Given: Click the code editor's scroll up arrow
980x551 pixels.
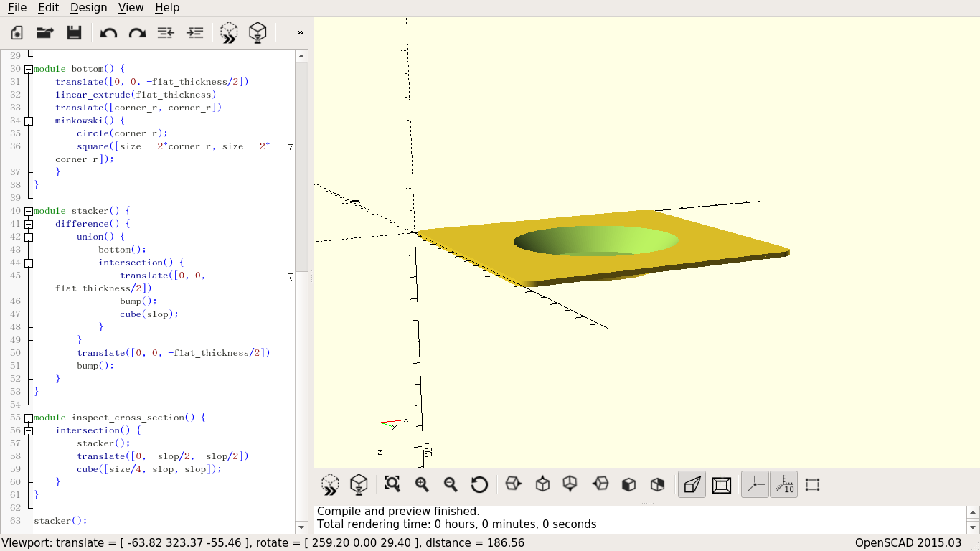Looking at the screenshot, I should click(x=302, y=56).
